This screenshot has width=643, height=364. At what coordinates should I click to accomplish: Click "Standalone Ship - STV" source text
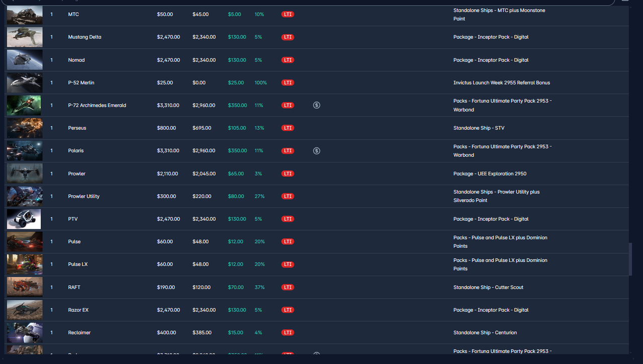coord(479,128)
